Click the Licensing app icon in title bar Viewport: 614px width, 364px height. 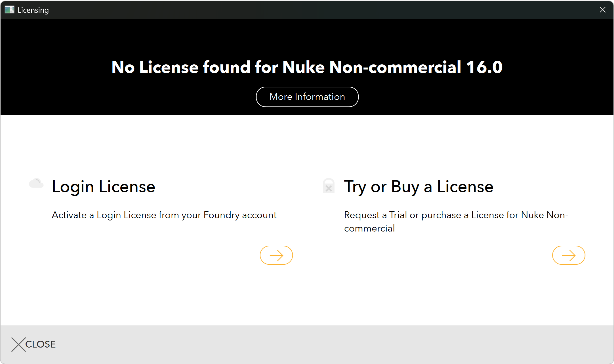tap(9, 10)
